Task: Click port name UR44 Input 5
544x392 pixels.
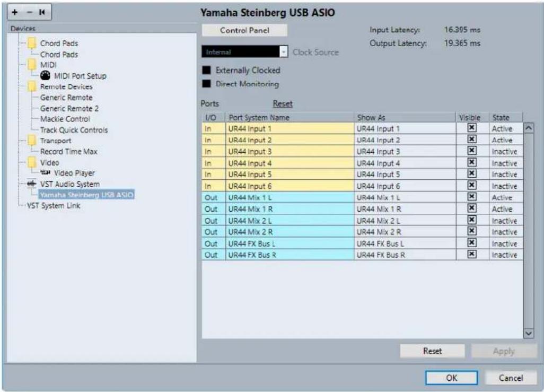Action: pos(289,175)
